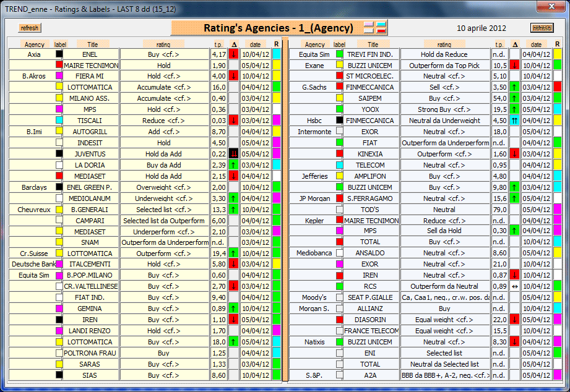Select the black label square next to SIAS
The image size is (570, 392).
(x=59, y=375)
